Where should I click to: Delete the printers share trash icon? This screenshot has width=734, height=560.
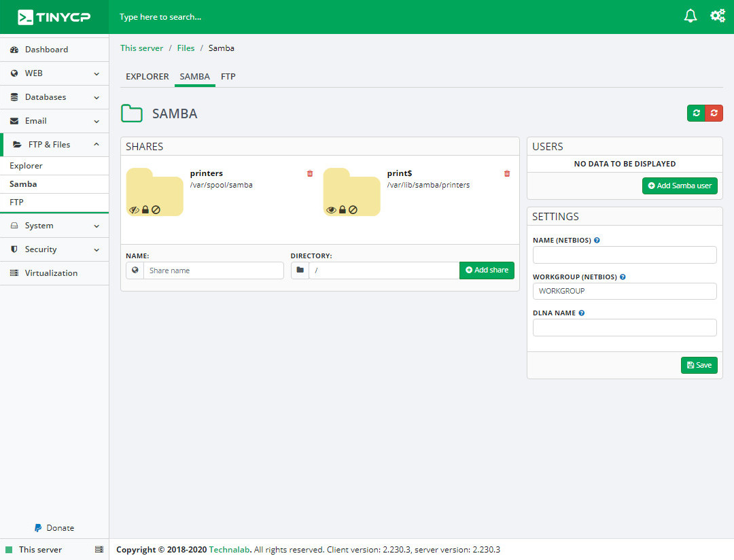pyautogui.click(x=310, y=174)
